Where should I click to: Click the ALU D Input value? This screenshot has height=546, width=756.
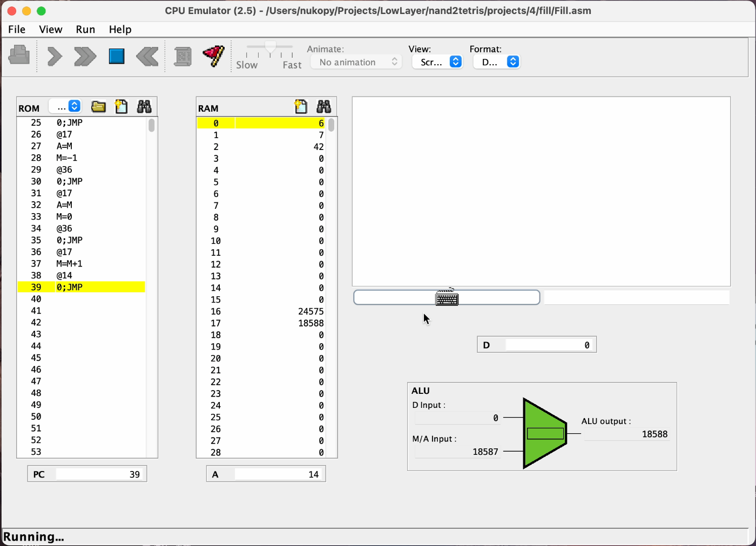click(457, 418)
